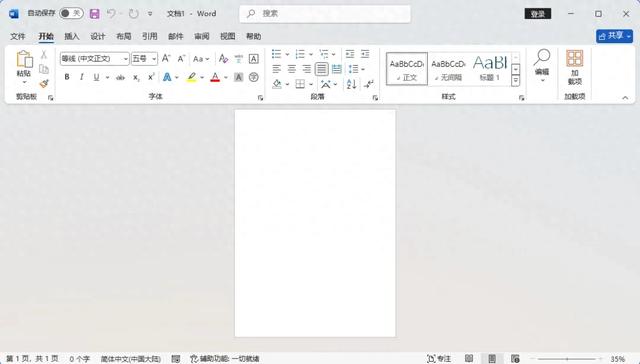Switch to Read mode view

tap(469, 359)
